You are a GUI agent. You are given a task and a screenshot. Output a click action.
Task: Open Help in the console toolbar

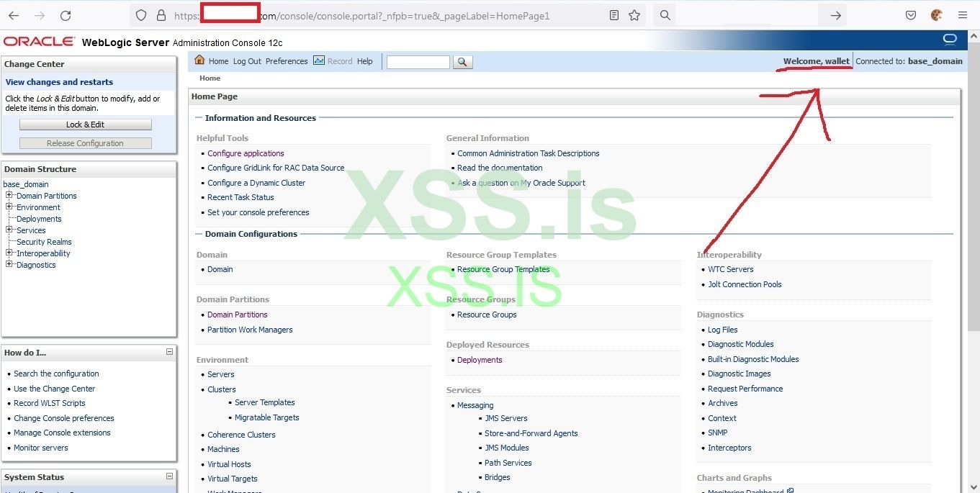point(365,61)
